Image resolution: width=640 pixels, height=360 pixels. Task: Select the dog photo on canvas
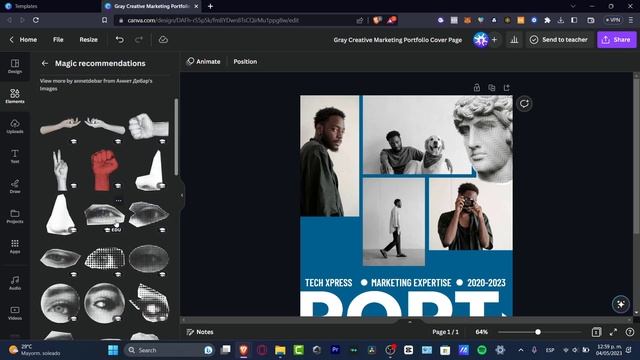click(x=417, y=135)
